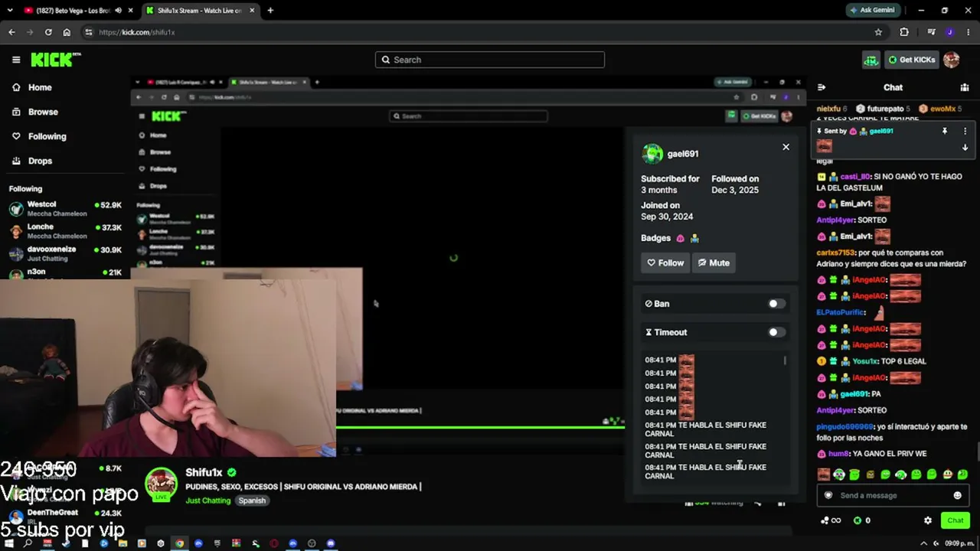
Task: Focus the Send a message field
Action: pos(893,495)
